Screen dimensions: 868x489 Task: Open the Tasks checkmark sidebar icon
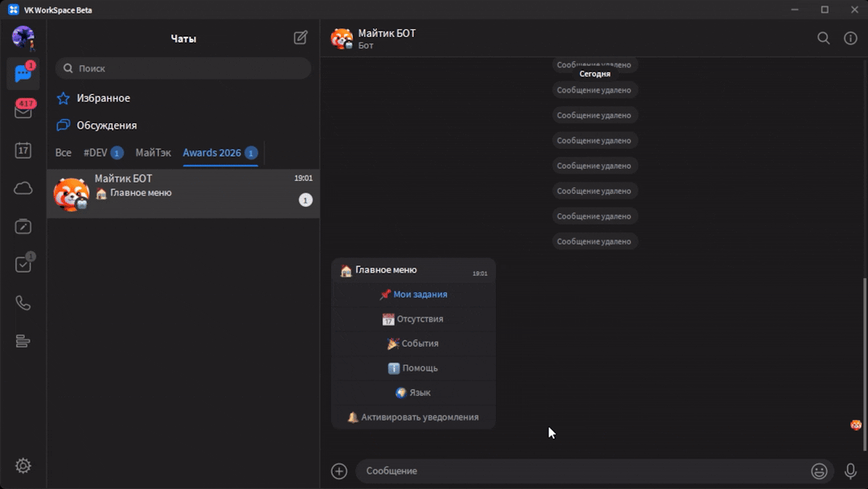click(x=23, y=265)
